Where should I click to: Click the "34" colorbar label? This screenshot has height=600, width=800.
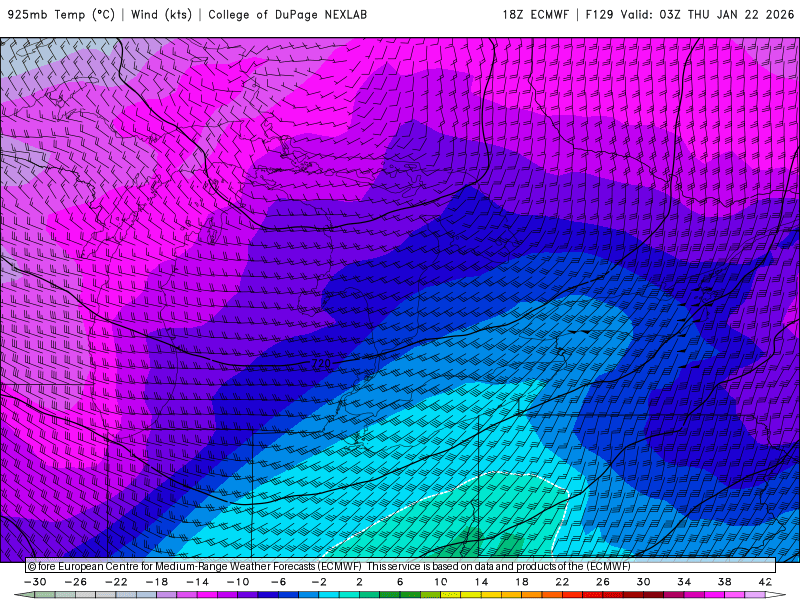tap(684, 582)
